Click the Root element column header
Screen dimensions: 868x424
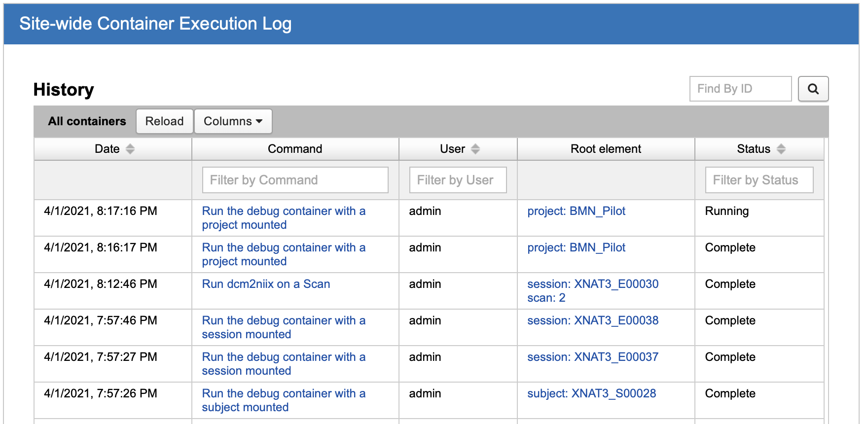click(606, 149)
